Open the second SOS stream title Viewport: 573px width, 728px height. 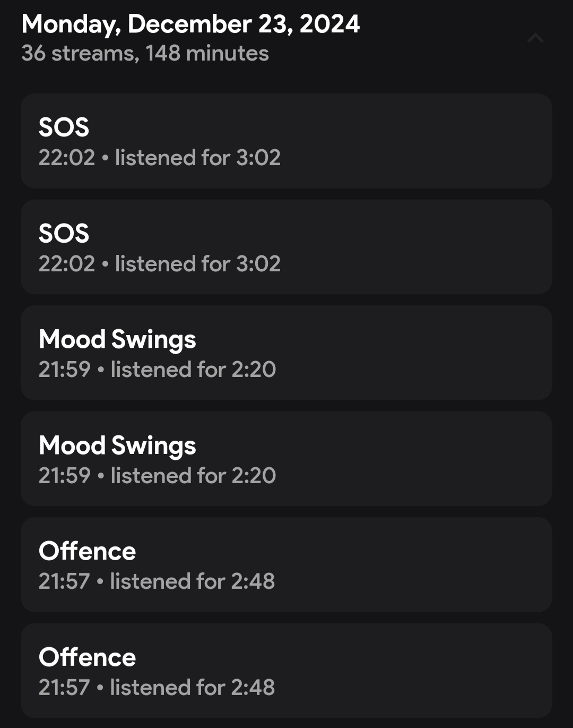tap(64, 234)
